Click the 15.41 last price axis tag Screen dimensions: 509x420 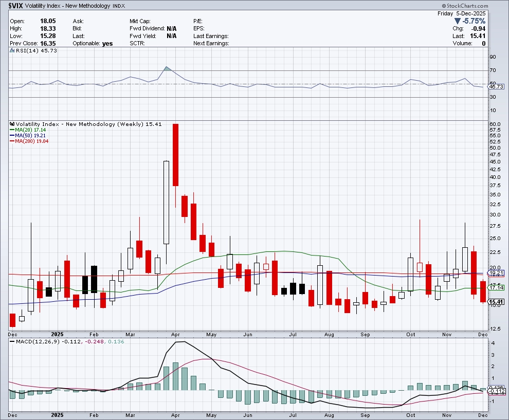click(x=496, y=302)
